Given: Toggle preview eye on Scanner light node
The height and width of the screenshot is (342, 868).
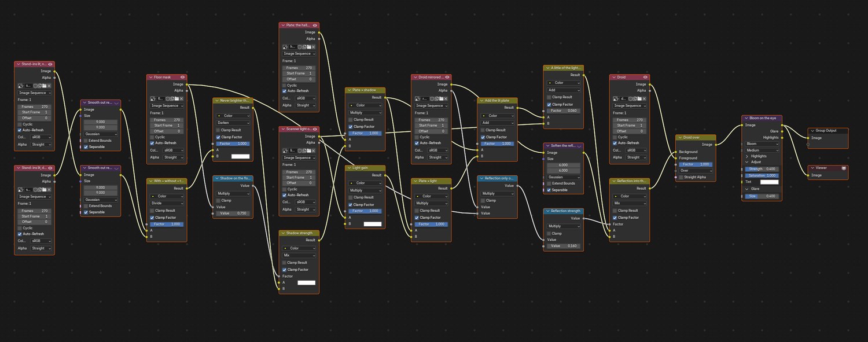Looking at the screenshot, I should [315, 129].
